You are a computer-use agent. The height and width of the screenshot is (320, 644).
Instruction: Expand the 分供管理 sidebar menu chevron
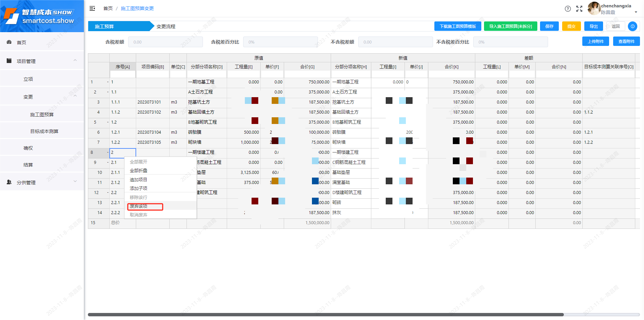pos(75,182)
